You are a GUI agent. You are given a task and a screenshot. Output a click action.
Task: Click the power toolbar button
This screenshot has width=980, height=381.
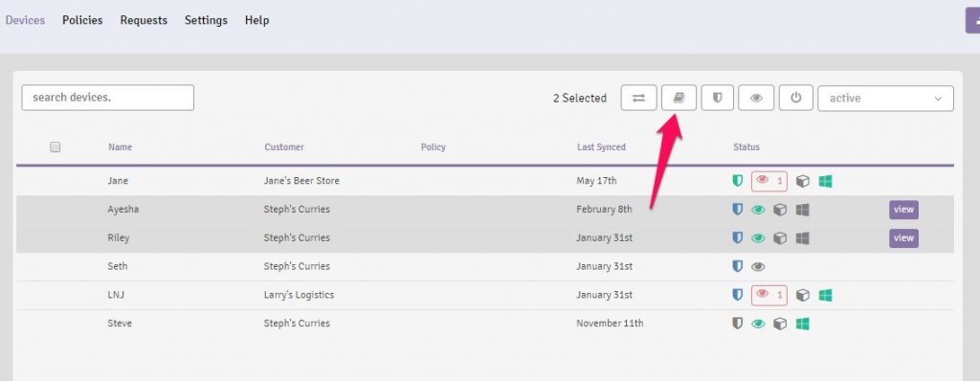pyautogui.click(x=795, y=99)
